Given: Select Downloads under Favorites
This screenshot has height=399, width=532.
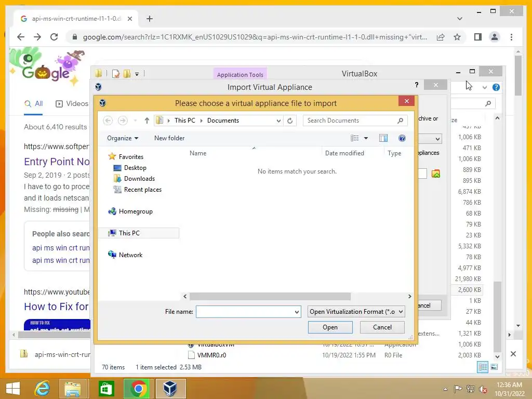Looking at the screenshot, I should click(x=135, y=179).
